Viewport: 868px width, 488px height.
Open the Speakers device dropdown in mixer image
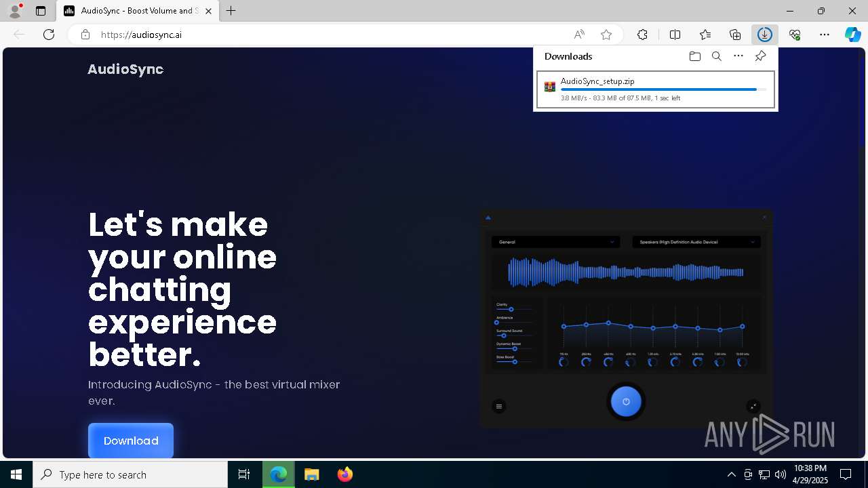pyautogui.click(x=696, y=242)
